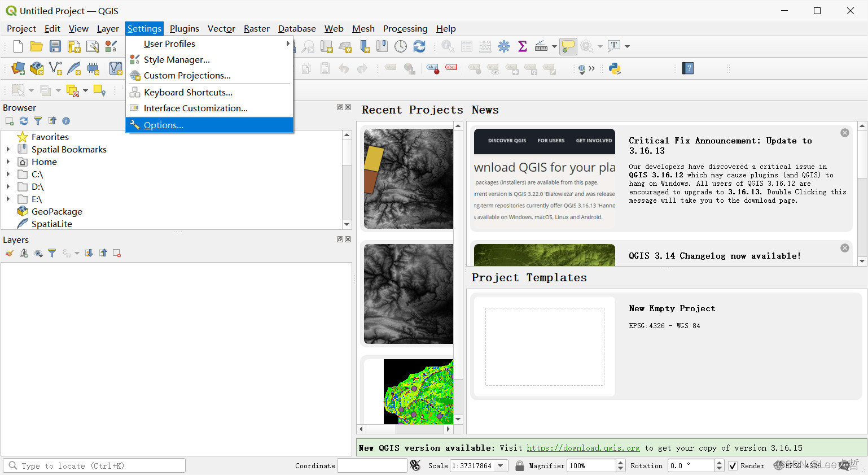Open User Profiles submenu
The height and width of the screenshot is (475, 868).
(x=209, y=43)
